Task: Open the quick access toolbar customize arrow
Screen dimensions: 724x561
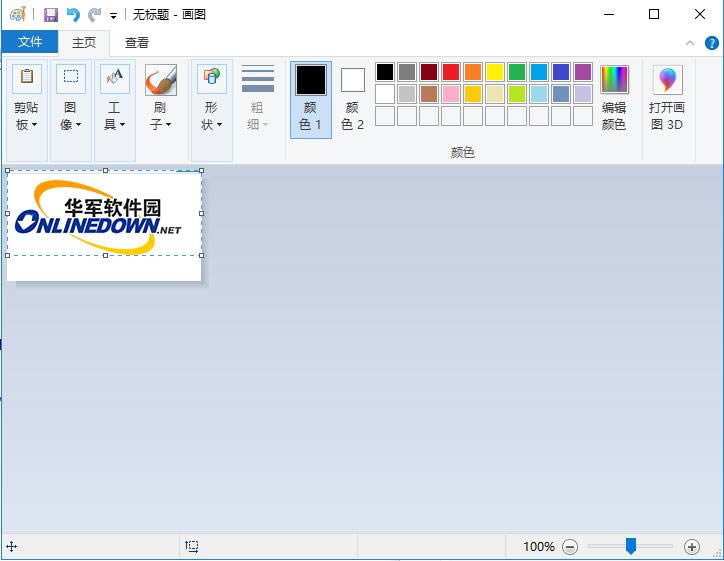Action: 113,16
